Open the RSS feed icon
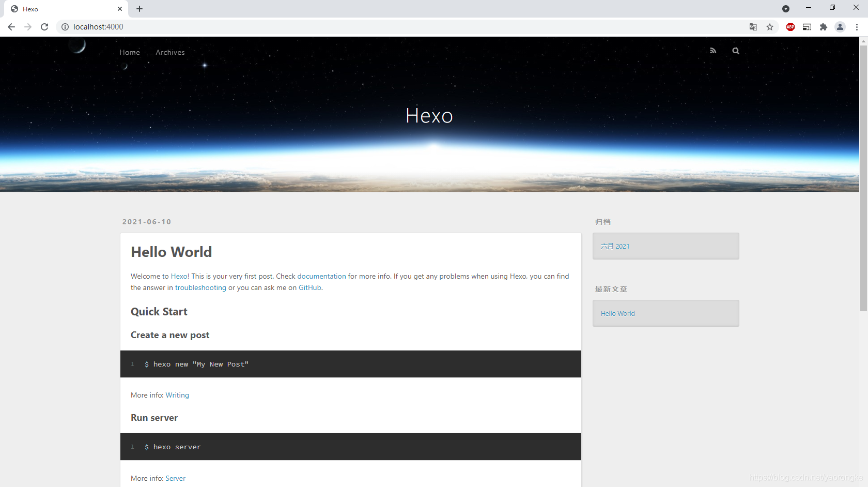 coord(713,51)
